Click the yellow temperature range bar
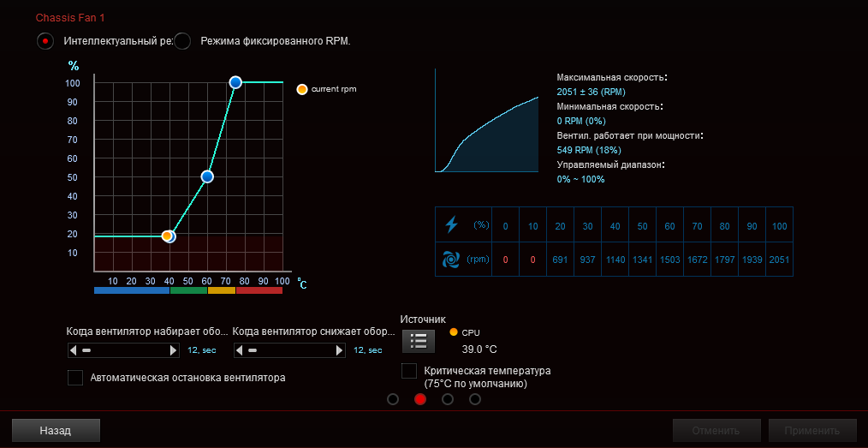The width and height of the screenshot is (868, 448). [x=222, y=290]
